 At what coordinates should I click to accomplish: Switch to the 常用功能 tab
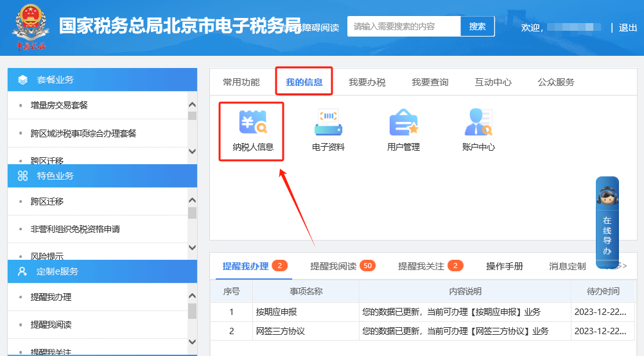coord(241,82)
